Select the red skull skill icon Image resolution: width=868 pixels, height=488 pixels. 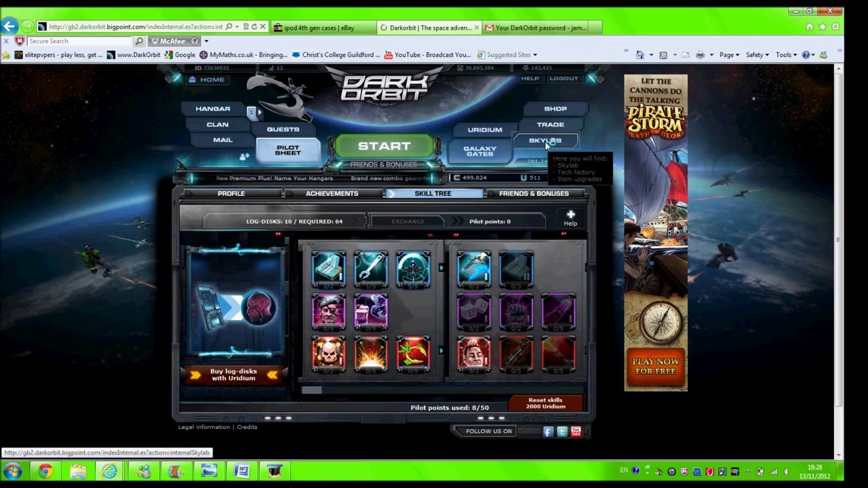328,354
